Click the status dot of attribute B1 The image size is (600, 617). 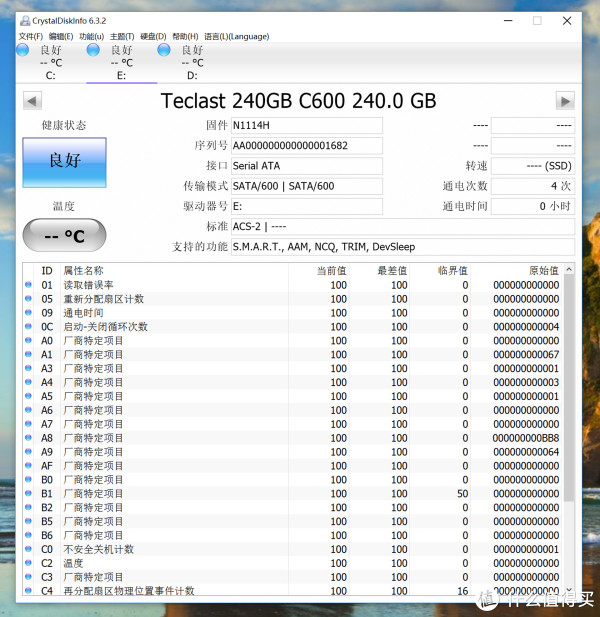click(x=28, y=493)
